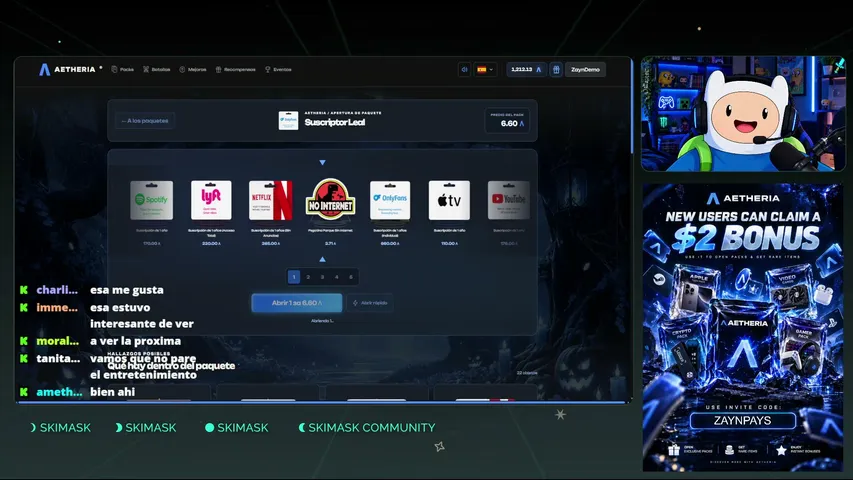Click the ameth... chat username
The image size is (853, 480).
[x=59, y=392]
